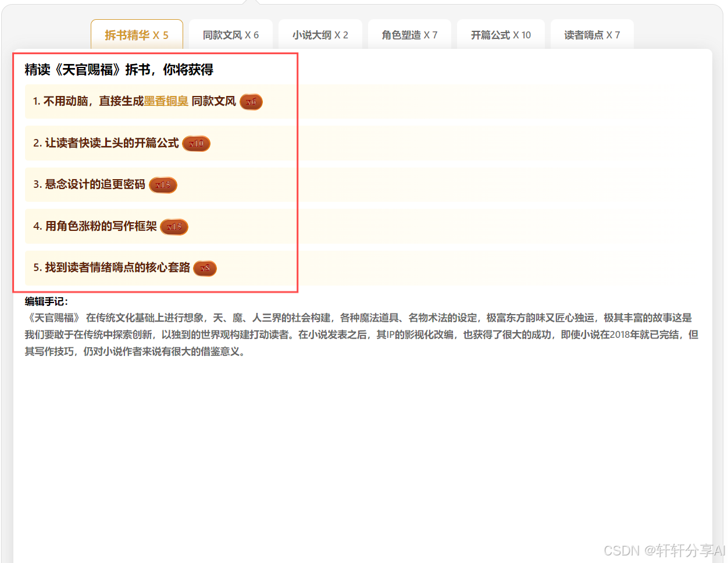The image size is (728, 563).
Task: Click the editor's note paragraph starting 《天官赐福》
Action: pyautogui.click(x=362, y=334)
